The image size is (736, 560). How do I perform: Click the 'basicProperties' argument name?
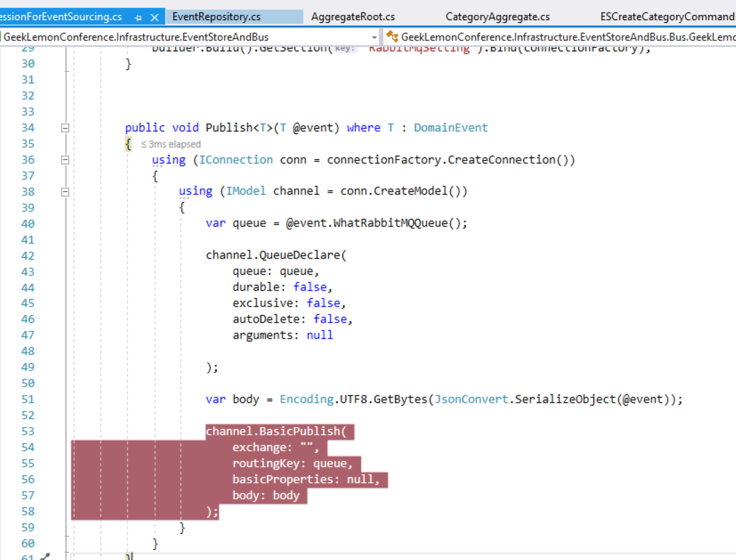tap(283, 480)
